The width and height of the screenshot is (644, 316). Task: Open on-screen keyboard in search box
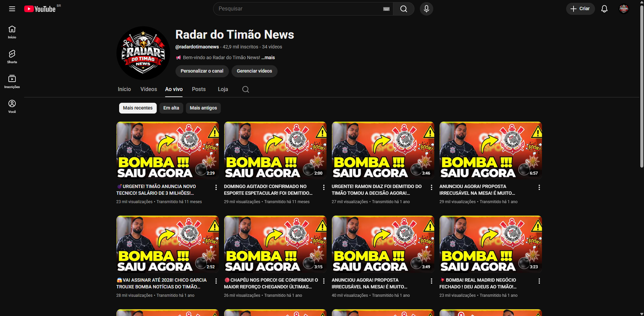[x=386, y=9]
